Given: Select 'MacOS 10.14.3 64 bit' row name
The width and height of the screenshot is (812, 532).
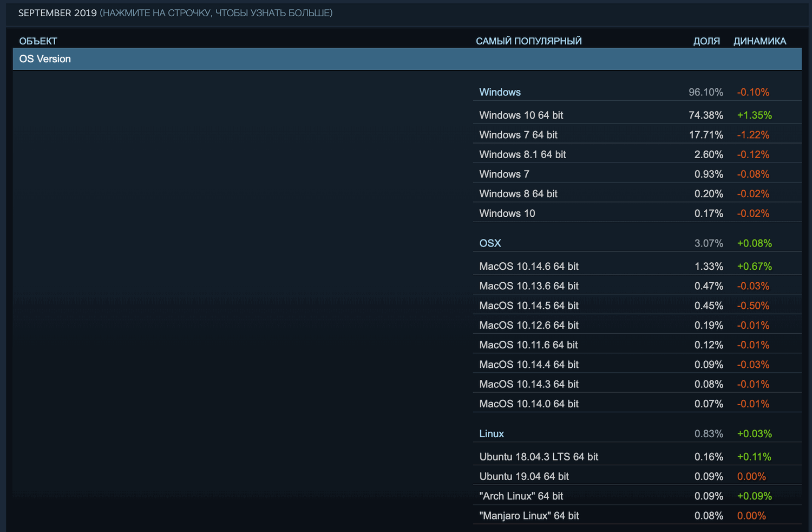Looking at the screenshot, I should pos(529,384).
